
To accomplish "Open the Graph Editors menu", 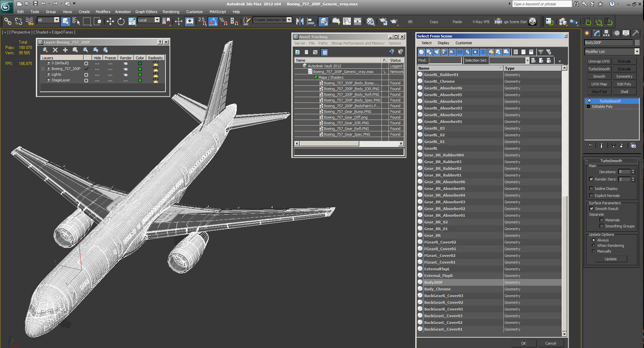I will coord(146,12).
